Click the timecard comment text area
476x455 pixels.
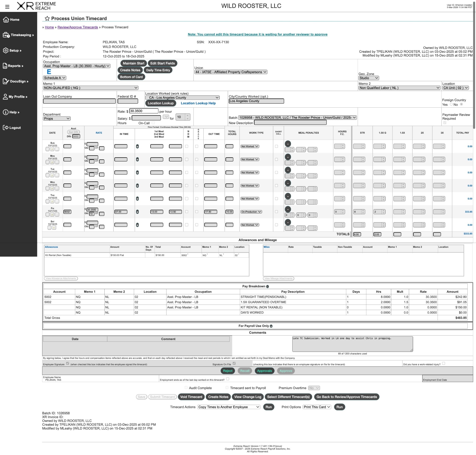point(353,344)
